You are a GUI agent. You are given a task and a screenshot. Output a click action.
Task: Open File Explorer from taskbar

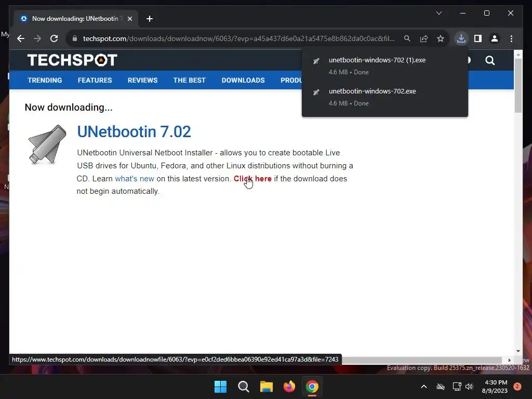pyautogui.click(x=267, y=387)
